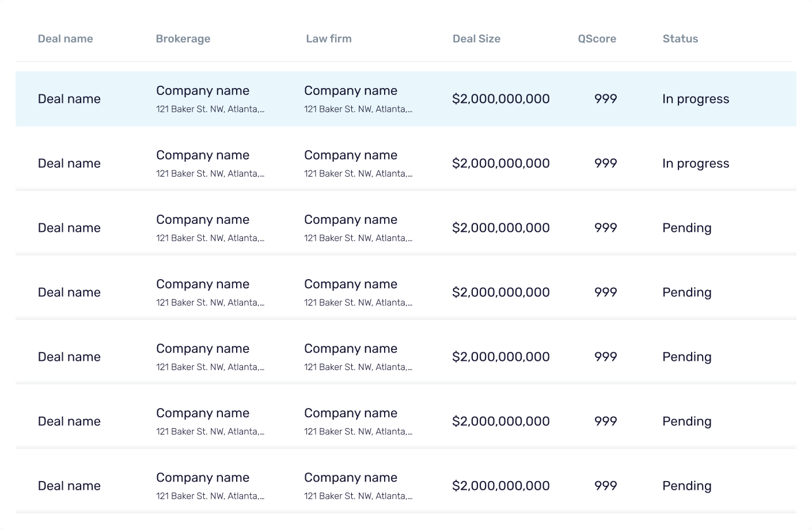Click the Law firm column header
812x530 pixels.
coord(328,39)
